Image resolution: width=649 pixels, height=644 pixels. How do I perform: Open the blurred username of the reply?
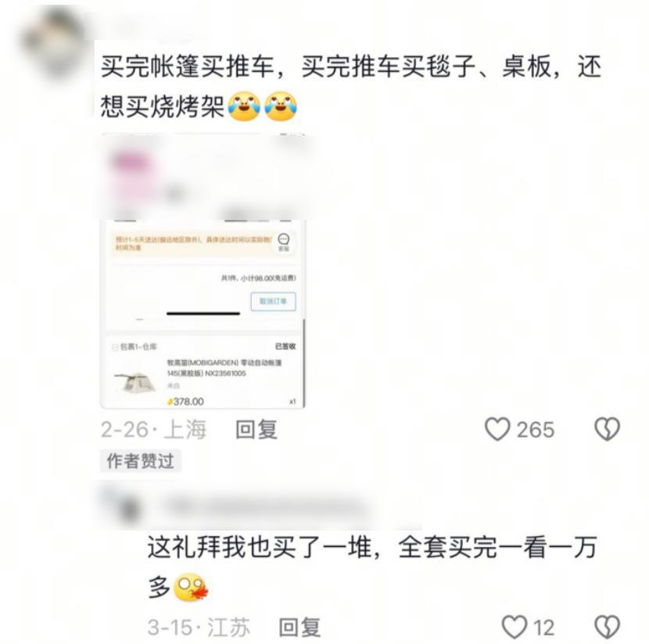265,507
